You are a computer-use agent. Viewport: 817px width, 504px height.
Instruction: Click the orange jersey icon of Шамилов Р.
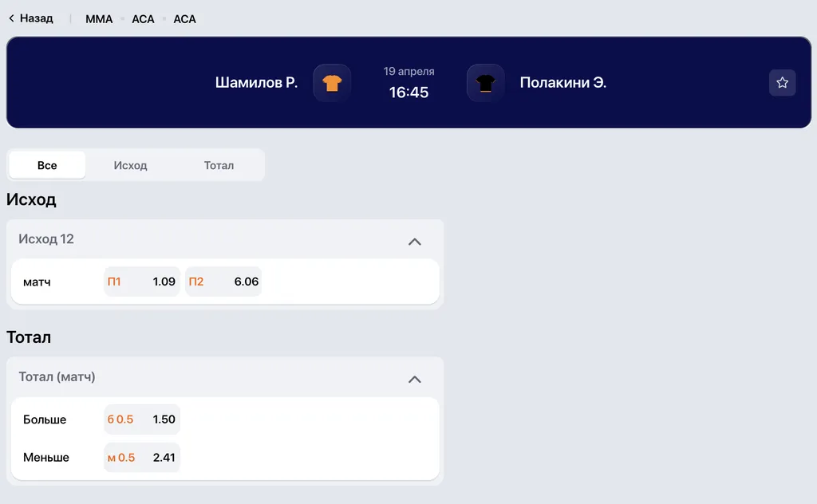pyautogui.click(x=332, y=82)
